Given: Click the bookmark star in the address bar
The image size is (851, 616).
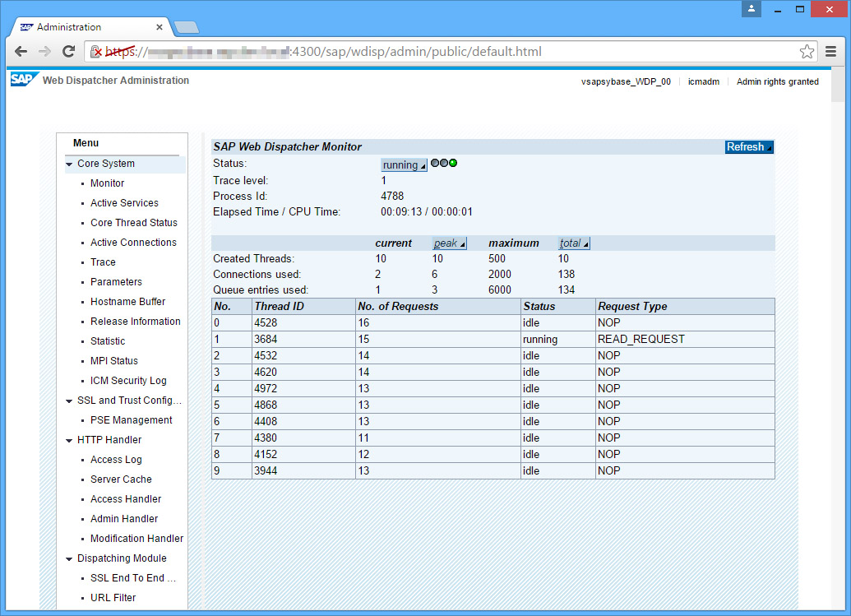Looking at the screenshot, I should point(807,51).
